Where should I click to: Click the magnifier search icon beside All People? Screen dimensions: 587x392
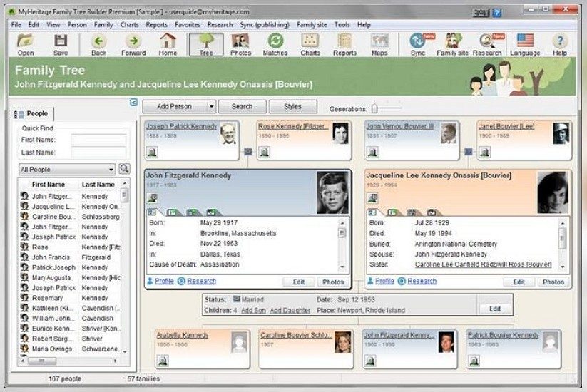(124, 169)
